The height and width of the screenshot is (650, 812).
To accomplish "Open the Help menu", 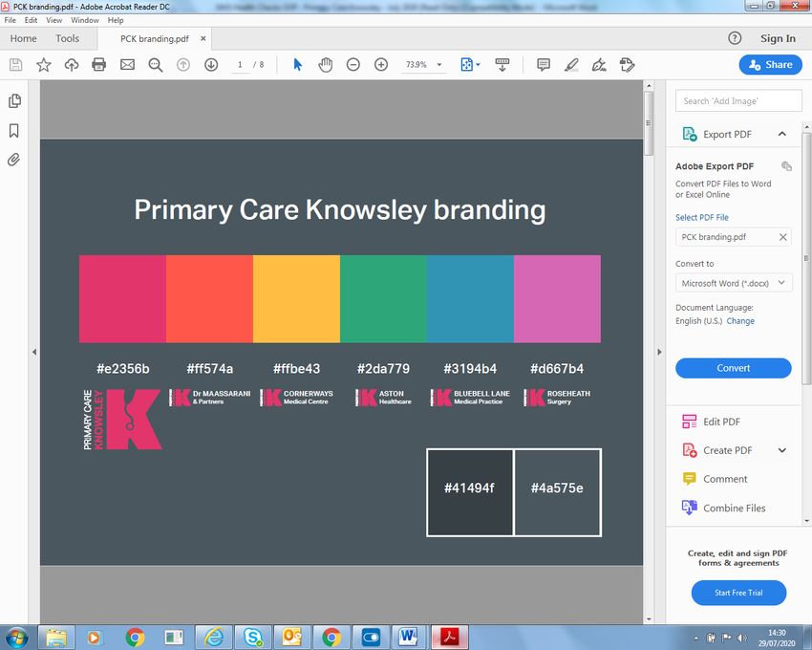I will (x=116, y=20).
